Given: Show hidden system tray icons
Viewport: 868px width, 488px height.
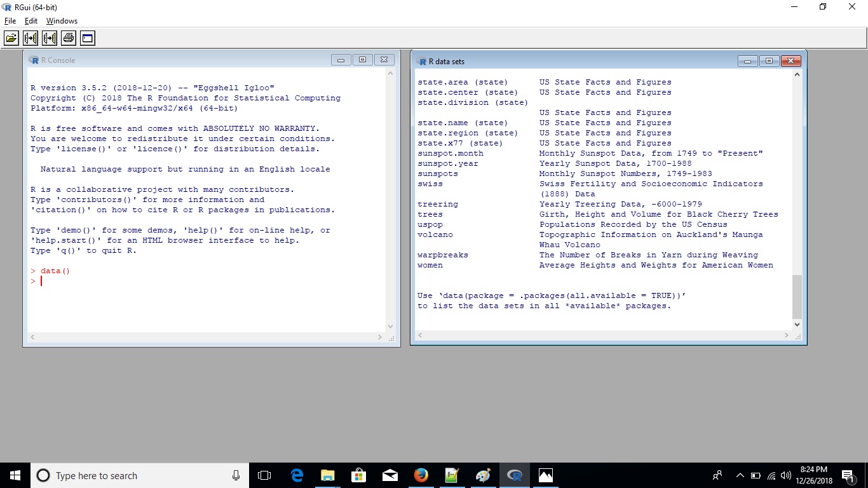Looking at the screenshot, I should click(x=740, y=475).
